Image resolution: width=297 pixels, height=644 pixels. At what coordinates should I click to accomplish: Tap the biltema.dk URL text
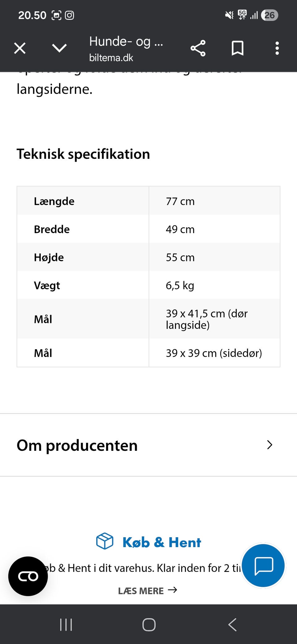pyautogui.click(x=111, y=58)
